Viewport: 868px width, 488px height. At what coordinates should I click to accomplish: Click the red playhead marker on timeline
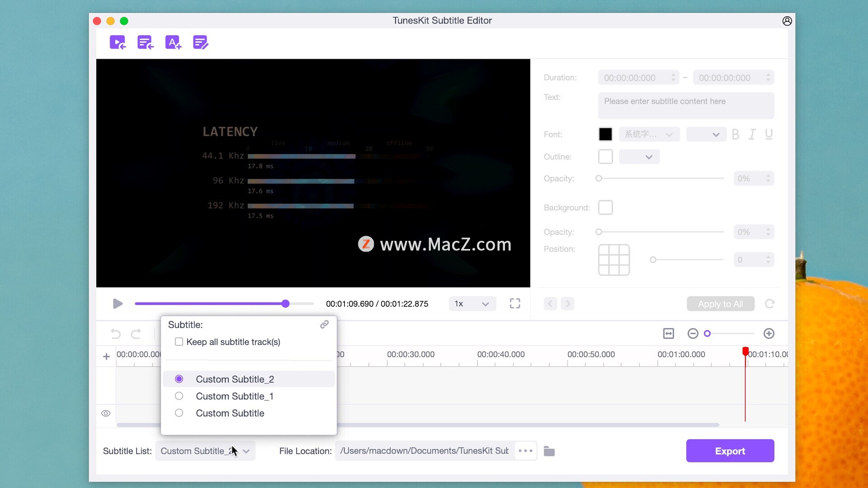pyautogui.click(x=745, y=351)
